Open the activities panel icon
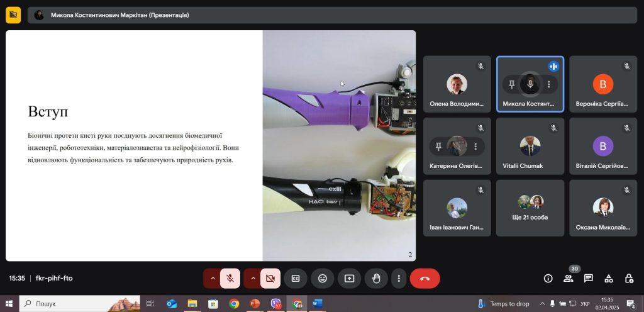Image resolution: width=644 pixels, height=312 pixels. pos(609,278)
